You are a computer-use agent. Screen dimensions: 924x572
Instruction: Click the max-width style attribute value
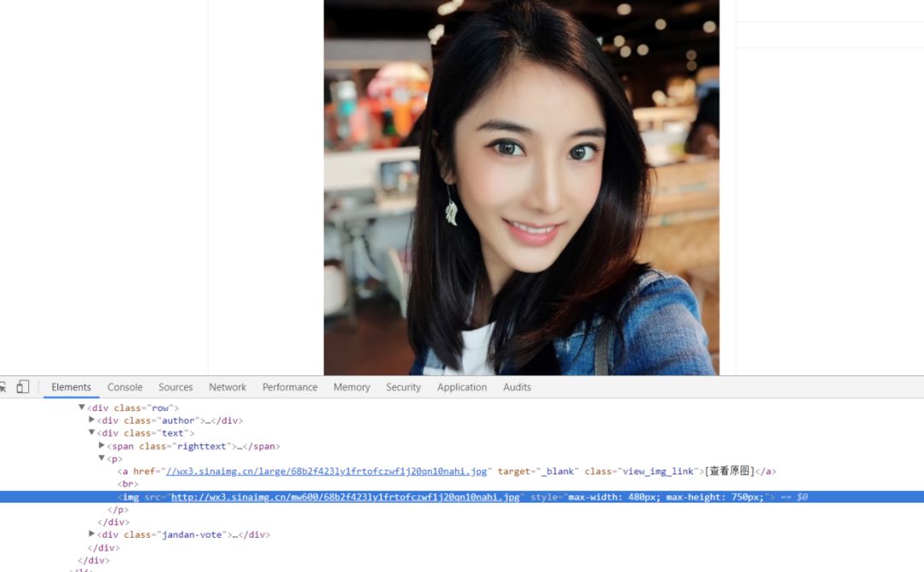[666, 498]
